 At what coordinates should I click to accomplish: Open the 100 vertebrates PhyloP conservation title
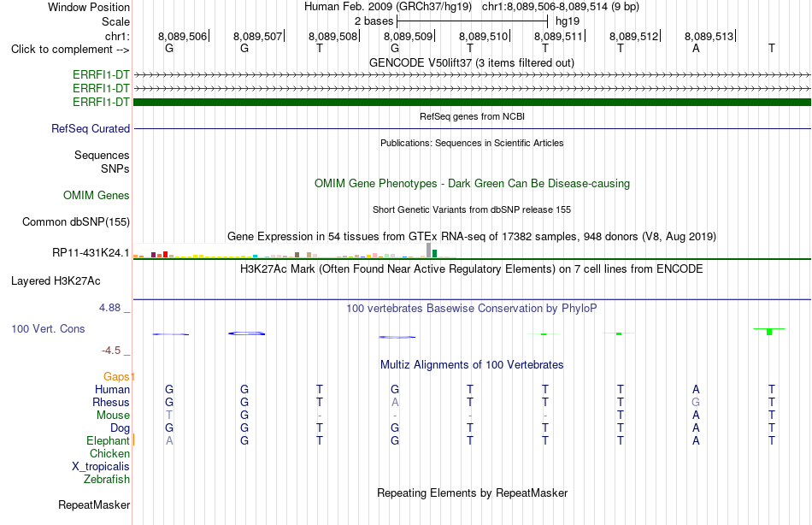click(472, 309)
